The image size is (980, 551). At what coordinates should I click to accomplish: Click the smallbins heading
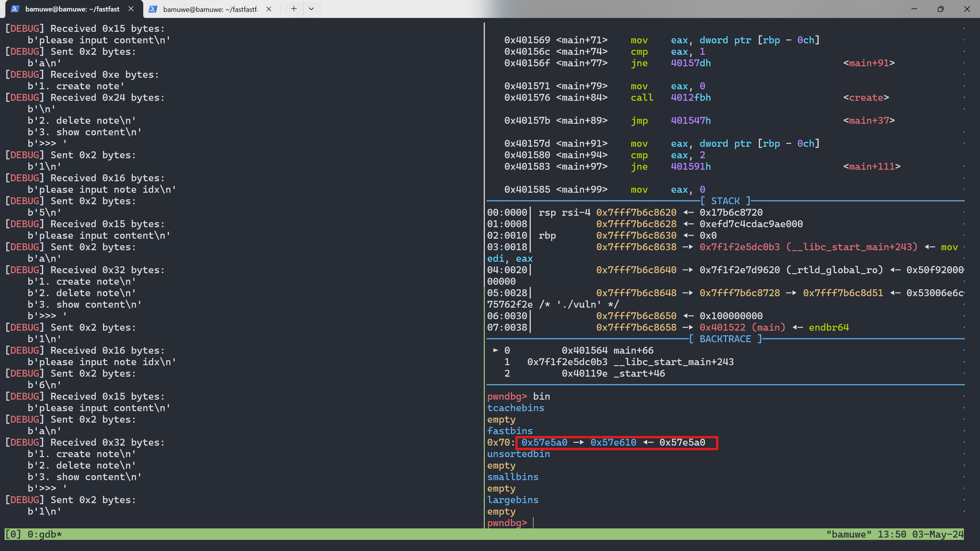coord(513,477)
